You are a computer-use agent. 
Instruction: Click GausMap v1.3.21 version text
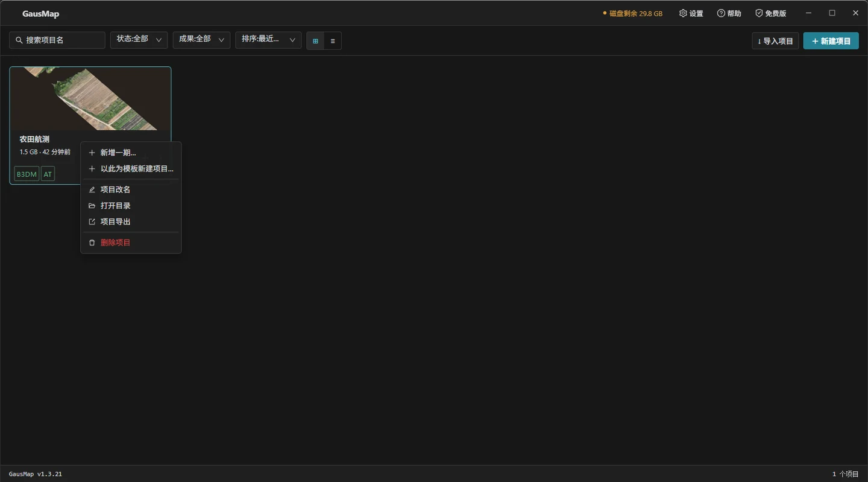coord(36,474)
